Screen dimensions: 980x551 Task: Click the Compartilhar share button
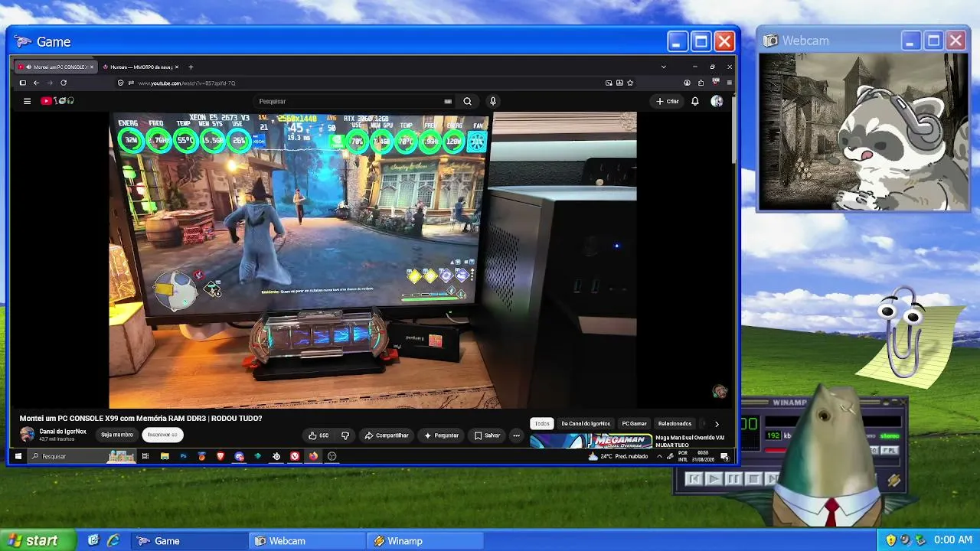click(x=387, y=435)
